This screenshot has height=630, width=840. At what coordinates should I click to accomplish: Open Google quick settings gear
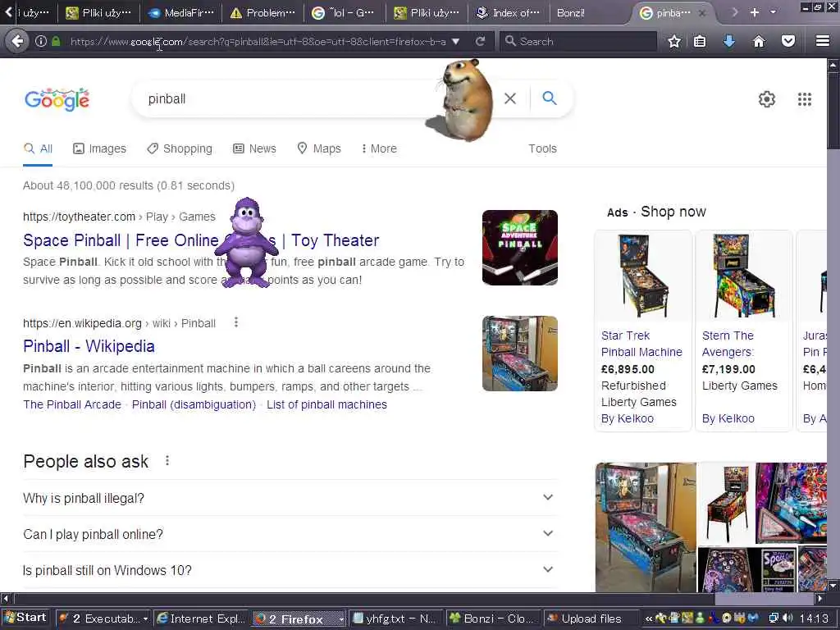pyautogui.click(x=767, y=99)
